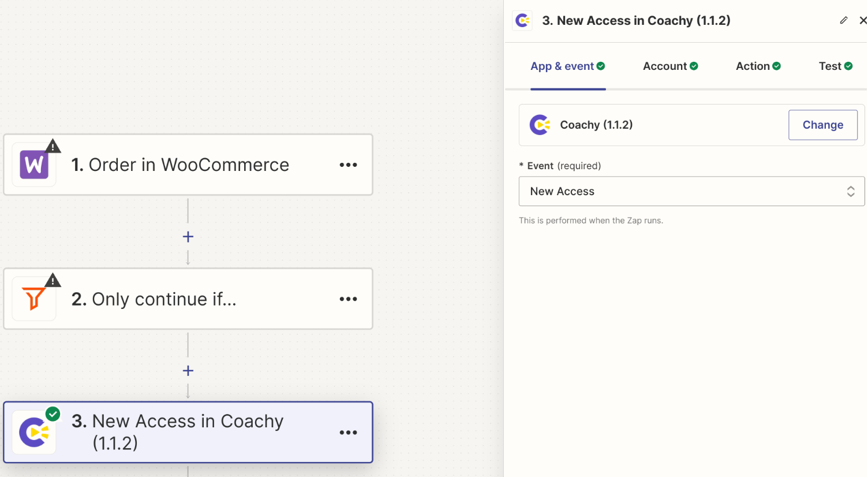Add a step after the WooCommerce trigger

pyautogui.click(x=188, y=237)
